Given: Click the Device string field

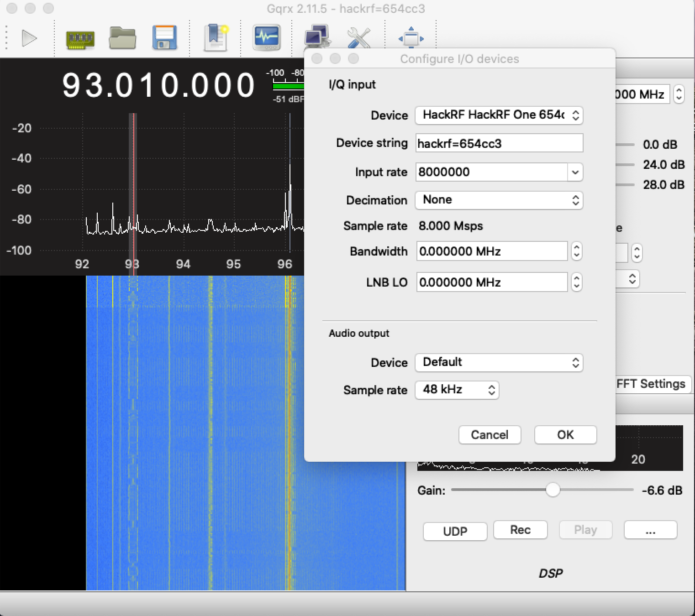Looking at the screenshot, I should point(499,143).
